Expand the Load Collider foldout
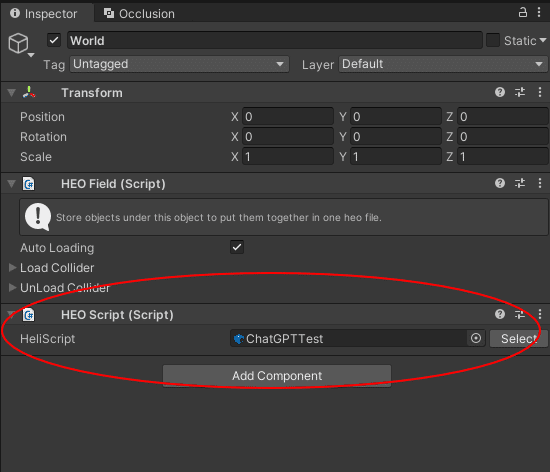550x472 pixels. pyautogui.click(x=12, y=268)
